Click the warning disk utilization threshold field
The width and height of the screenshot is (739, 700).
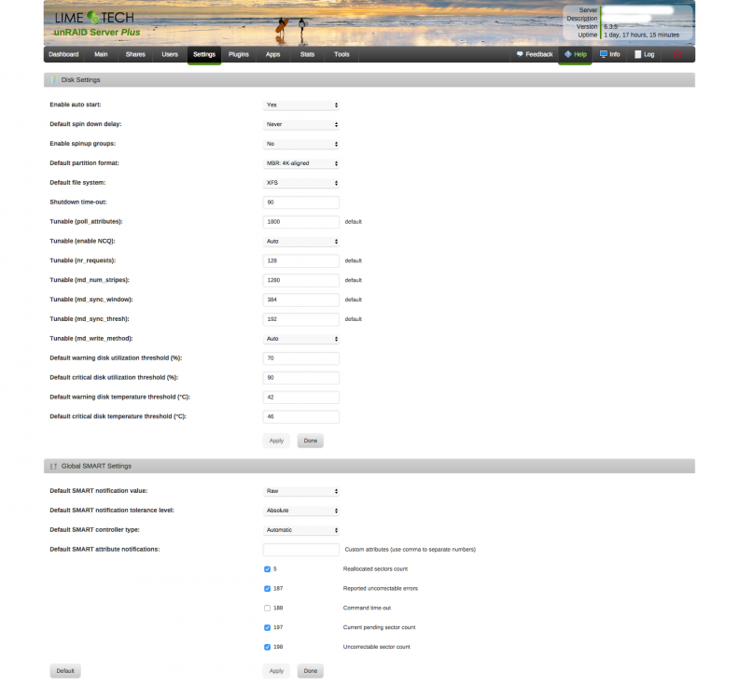tap(300, 358)
